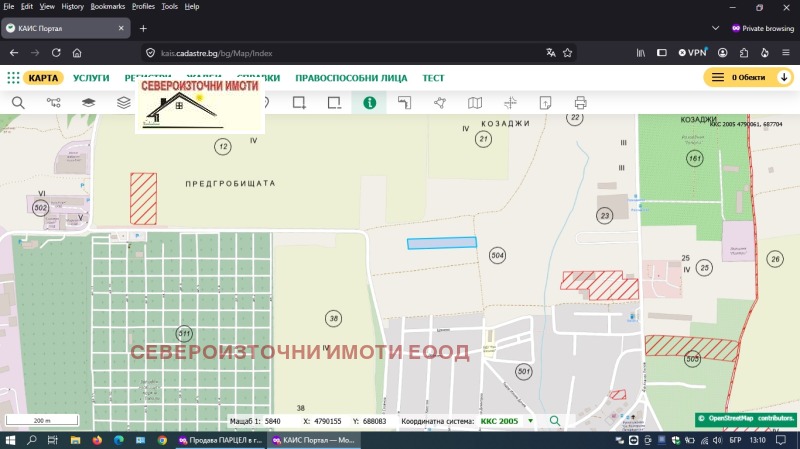Bookmark this page with the star
This screenshot has width=800, height=449.
coord(567,53)
